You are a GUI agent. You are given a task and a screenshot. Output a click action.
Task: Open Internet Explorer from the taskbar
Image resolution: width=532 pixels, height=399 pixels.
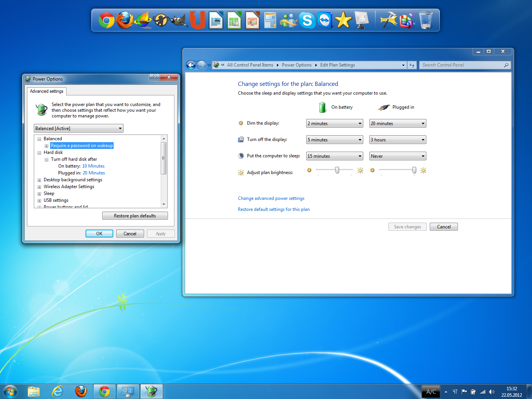click(x=57, y=391)
